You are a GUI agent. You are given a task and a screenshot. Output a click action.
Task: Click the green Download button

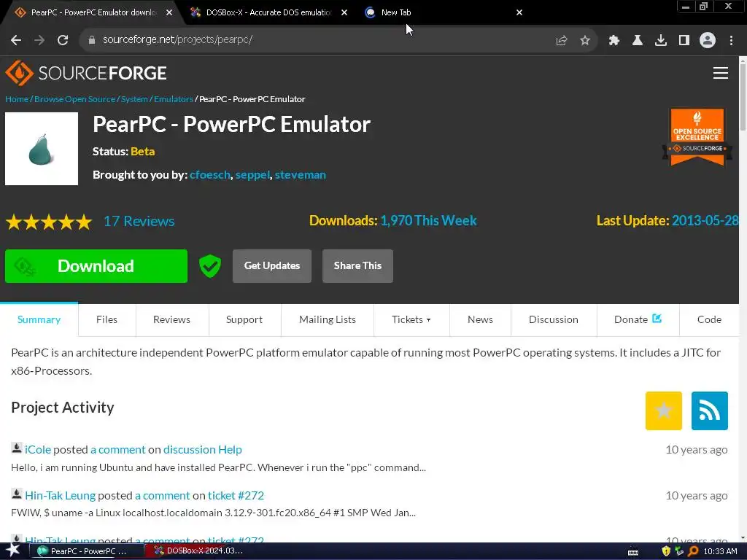[x=96, y=266]
